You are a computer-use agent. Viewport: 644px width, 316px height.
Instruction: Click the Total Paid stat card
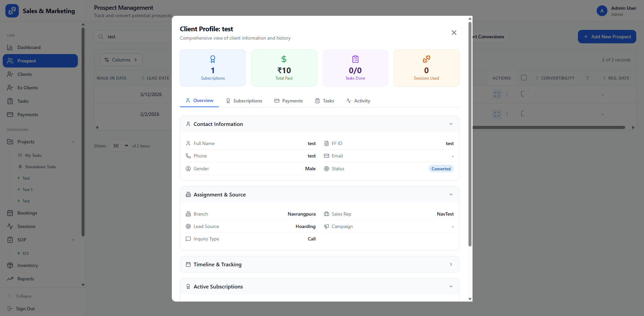[x=284, y=68]
